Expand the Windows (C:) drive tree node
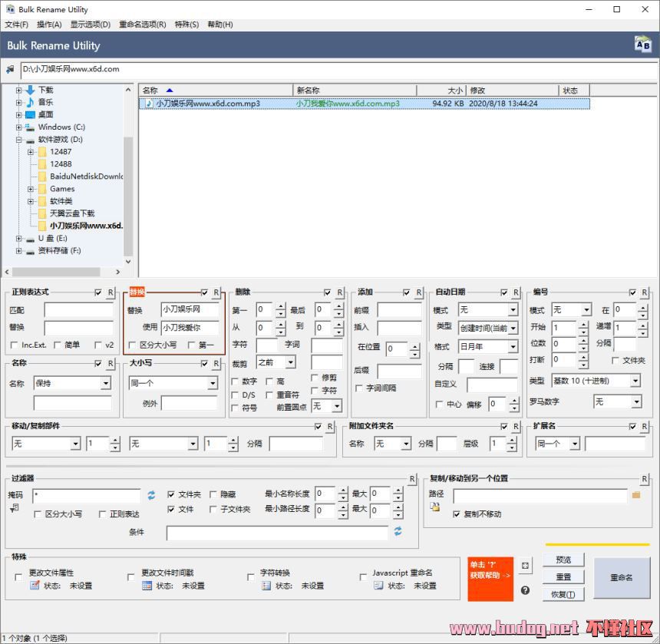Image resolution: width=660 pixels, height=644 pixels. click(x=18, y=127)
